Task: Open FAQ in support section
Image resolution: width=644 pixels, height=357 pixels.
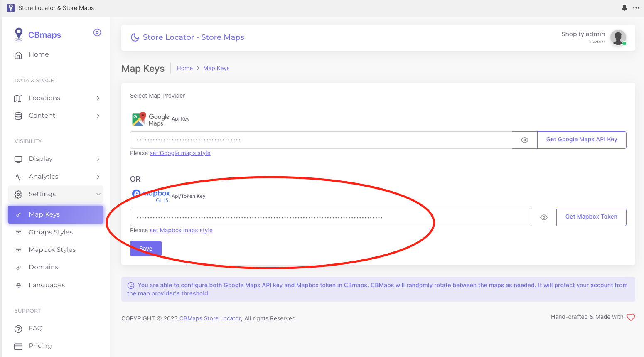Action: tap(56, 328)
